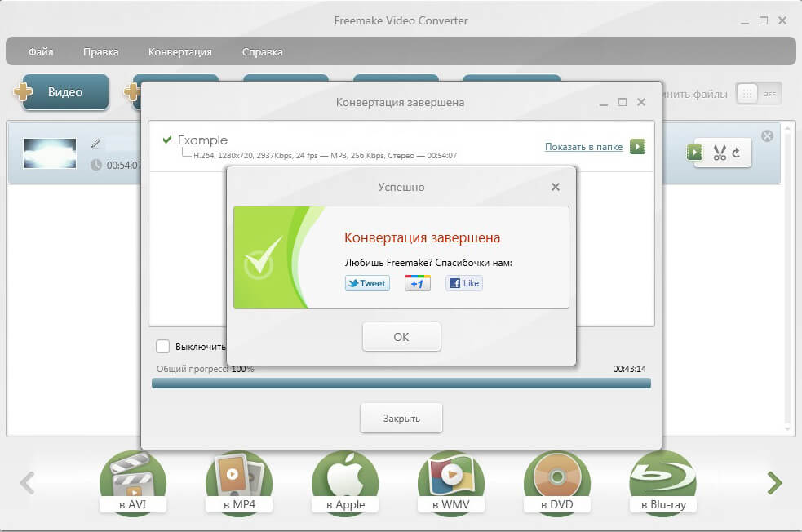Open the Правка menu

tap(101, 51)
